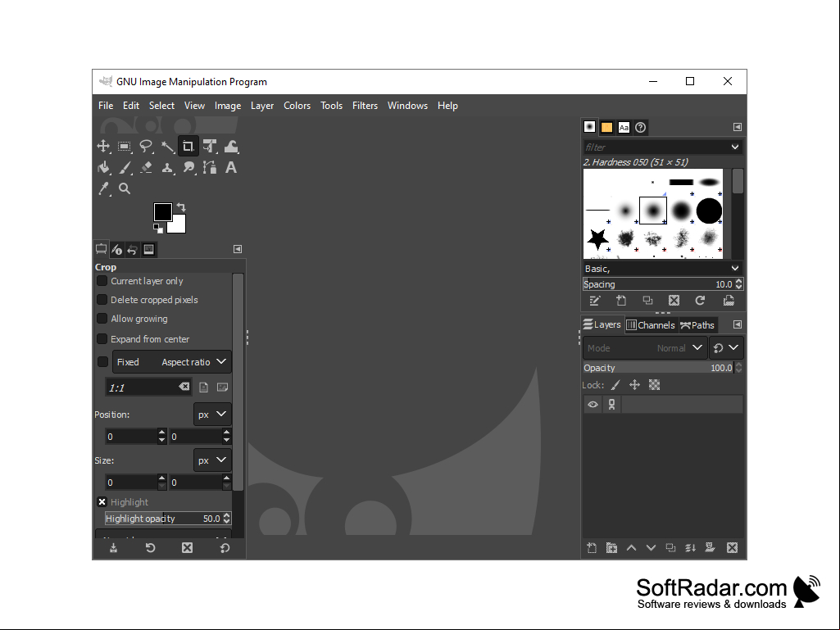Switch to the Channels tab
Screen dimensions: 840x630
[x=651, y=324]
